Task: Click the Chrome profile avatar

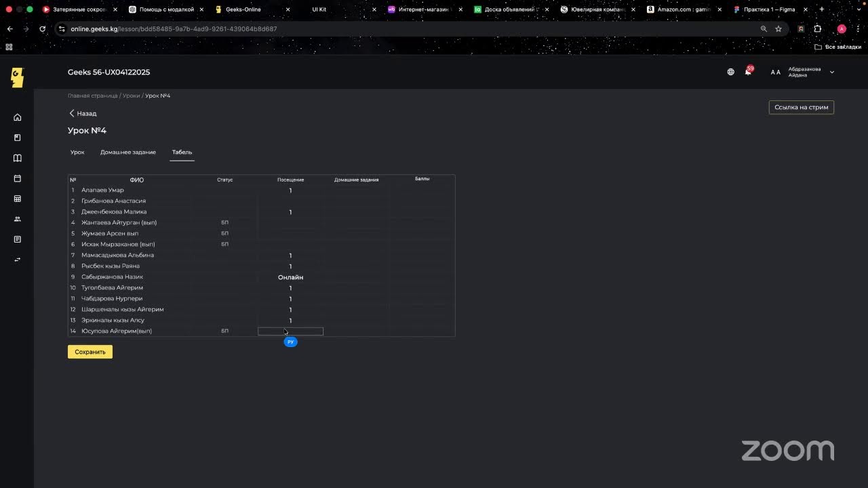Action: 842,29
